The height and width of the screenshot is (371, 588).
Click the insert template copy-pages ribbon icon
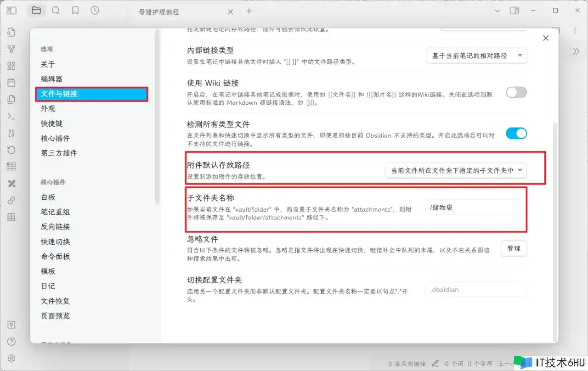11,99
